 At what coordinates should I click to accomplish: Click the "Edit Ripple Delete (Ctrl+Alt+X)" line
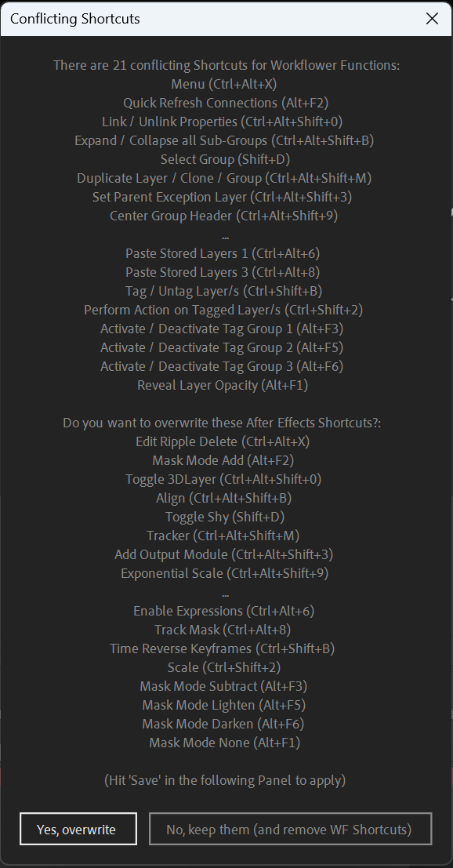tap(223, 441)
